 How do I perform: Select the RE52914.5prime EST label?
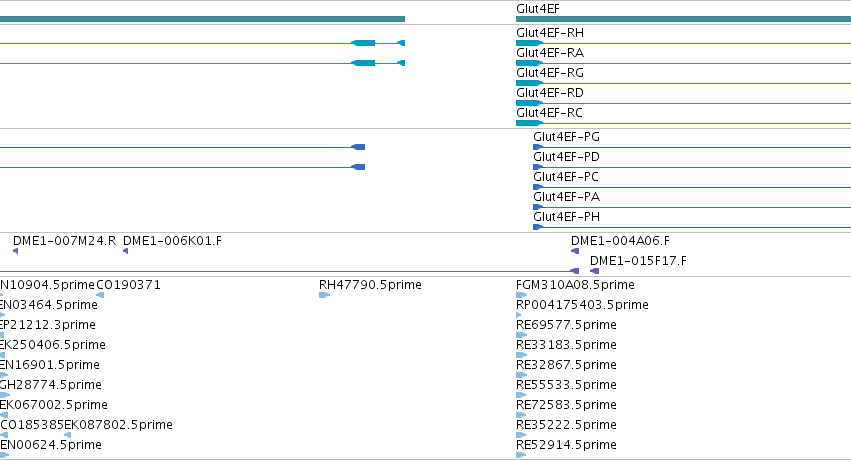tap(567, 445)
